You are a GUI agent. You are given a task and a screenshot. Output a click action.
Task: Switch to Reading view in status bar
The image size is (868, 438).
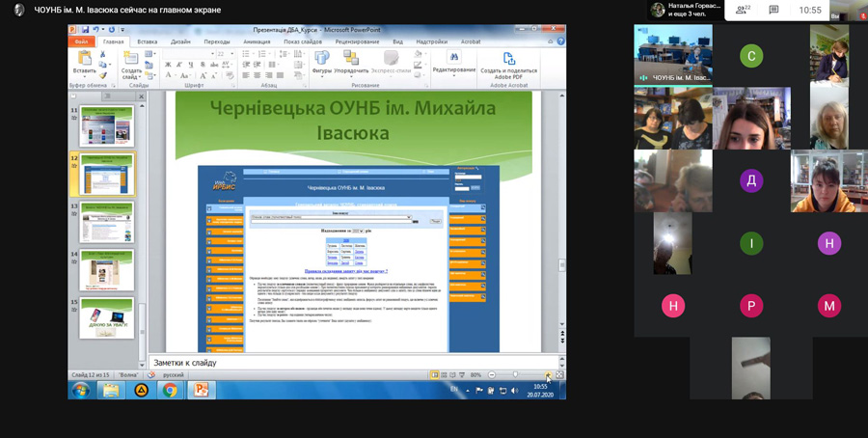click(453, 375)
